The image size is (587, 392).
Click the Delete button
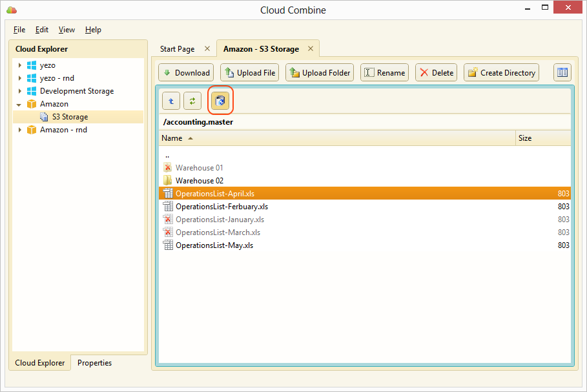[436, 72]
